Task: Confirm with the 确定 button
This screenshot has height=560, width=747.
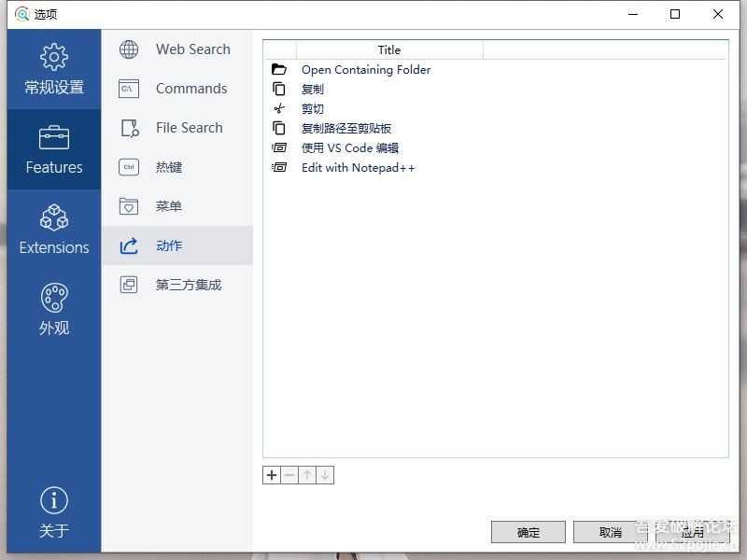Action: click(529, 532)
